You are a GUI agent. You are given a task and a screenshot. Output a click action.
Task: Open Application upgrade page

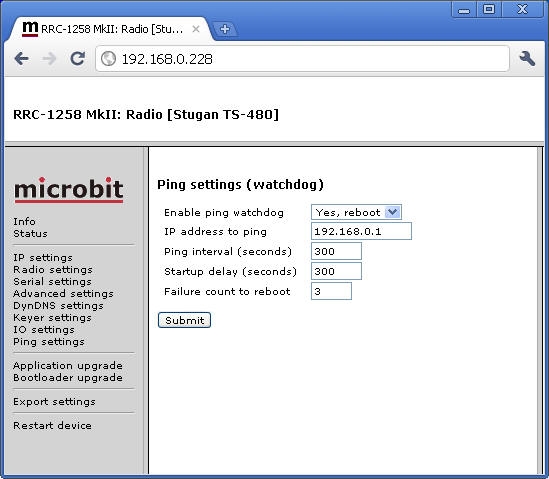click(x=68, y=366)
